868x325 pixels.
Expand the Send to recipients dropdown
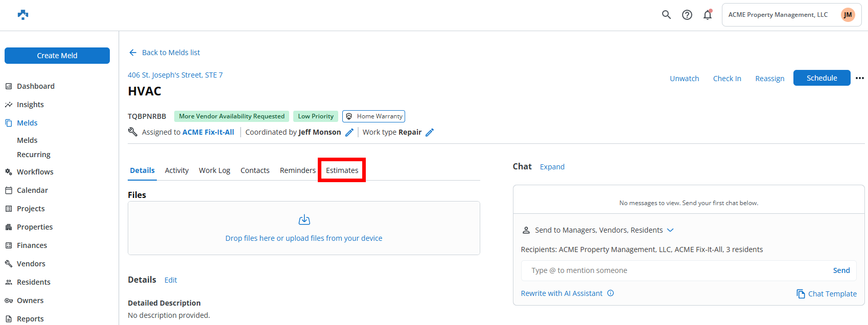pyautogui.click(x=670, y=230)
